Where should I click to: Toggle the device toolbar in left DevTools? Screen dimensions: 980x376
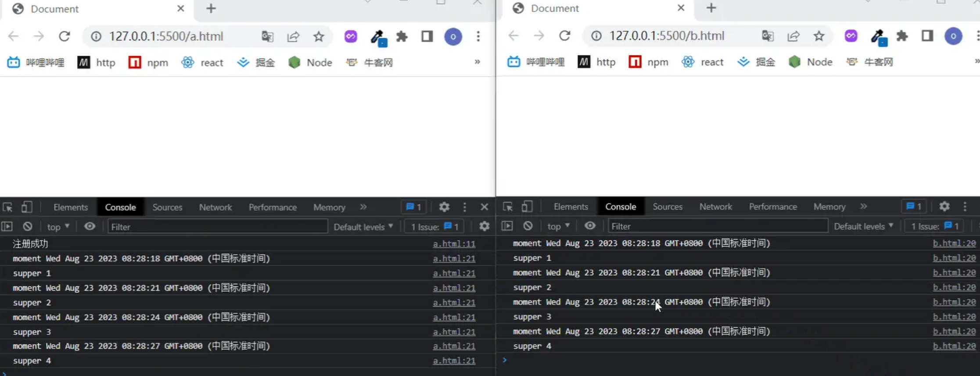(x=27, y=207)
